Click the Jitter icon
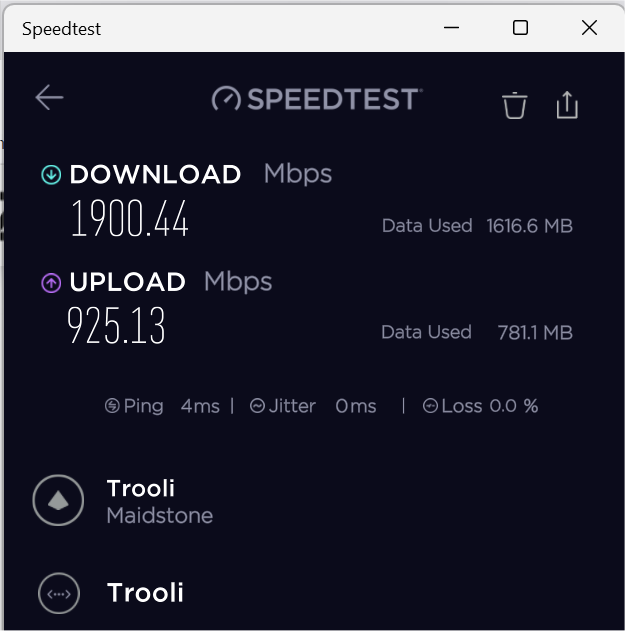Viewport: 625px width, 631px height. 257,406
